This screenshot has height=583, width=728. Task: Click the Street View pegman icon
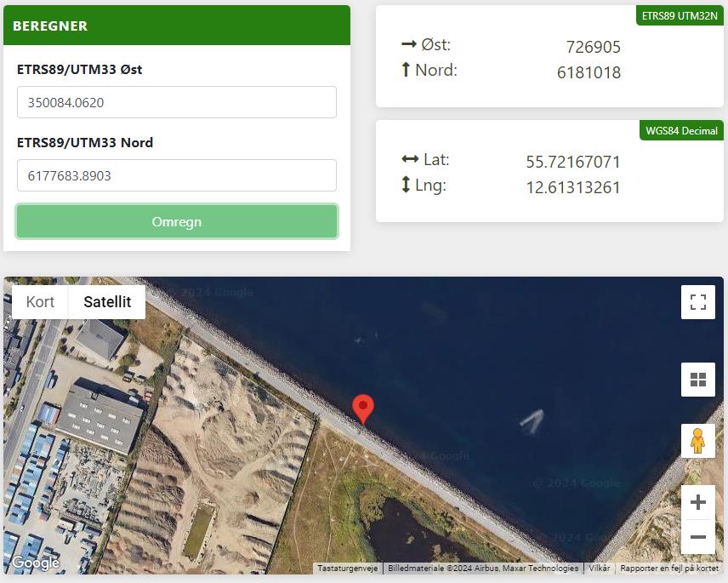698,441
